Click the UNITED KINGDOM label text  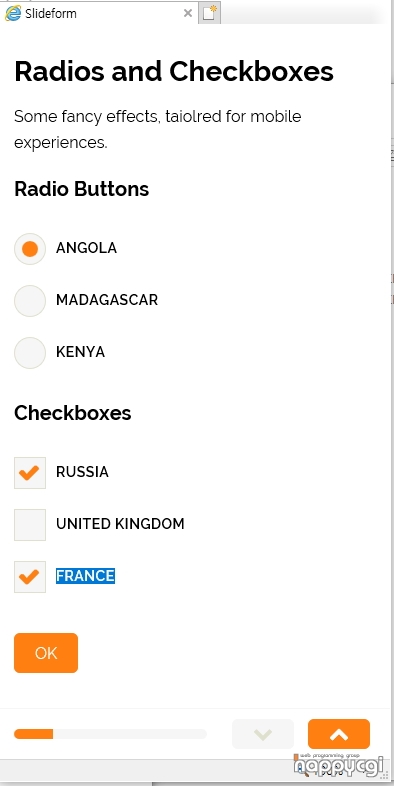pos(120,524)
